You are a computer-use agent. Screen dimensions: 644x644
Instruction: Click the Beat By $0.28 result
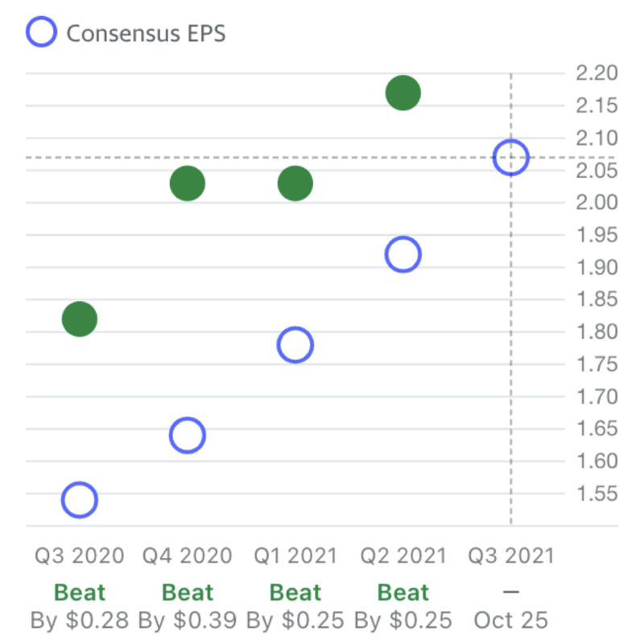tap(79, 606)
